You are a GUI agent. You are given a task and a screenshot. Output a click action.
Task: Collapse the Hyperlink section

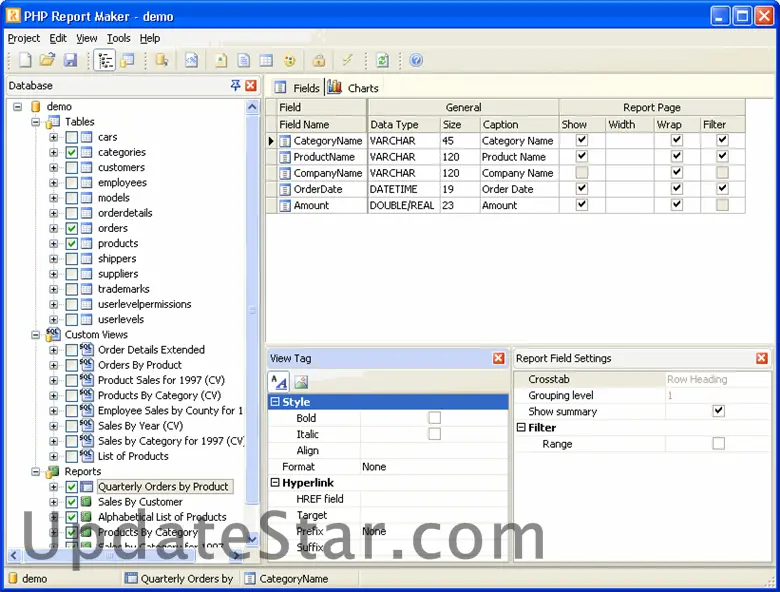[x=275, y=483]
